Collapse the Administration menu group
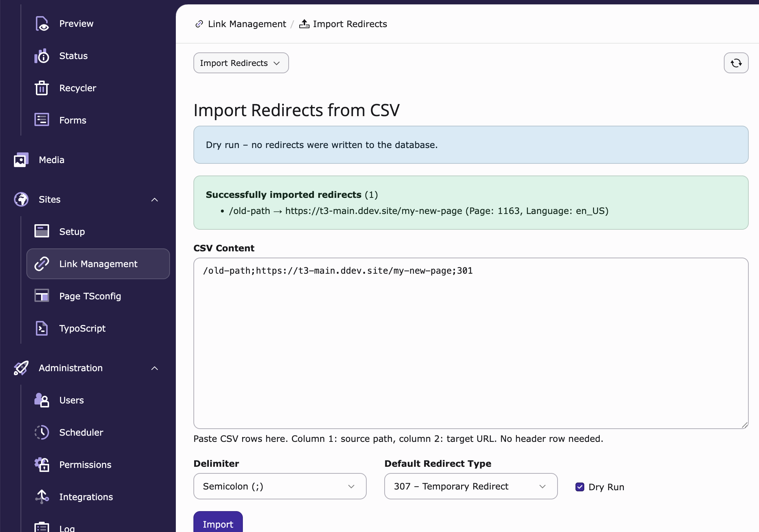Image resolution: width=759 pixels, height=532 pixels. click(x=155, y=368)
